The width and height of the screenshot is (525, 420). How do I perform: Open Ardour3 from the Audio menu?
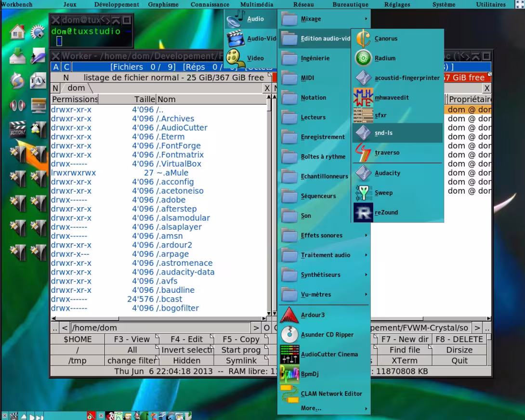(324, 315)
